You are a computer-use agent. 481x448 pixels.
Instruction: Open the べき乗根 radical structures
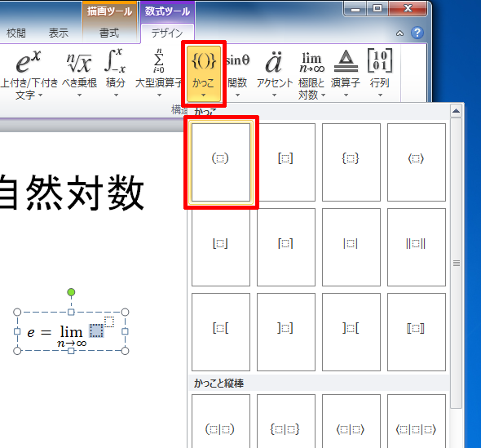79,73
